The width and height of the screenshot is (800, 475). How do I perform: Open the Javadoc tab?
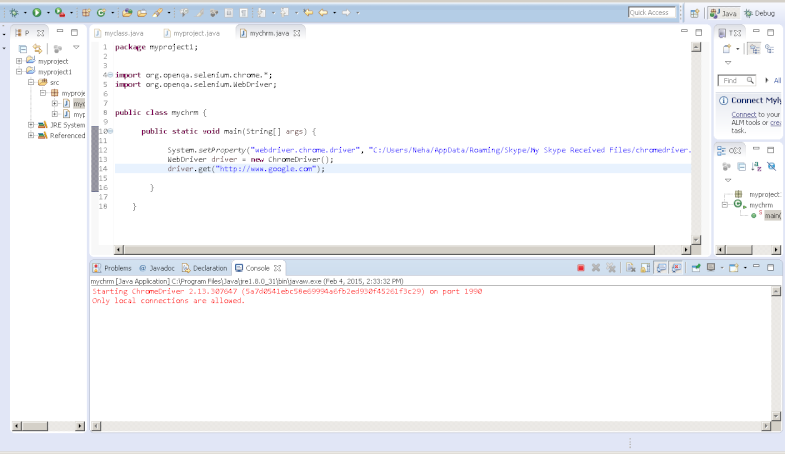157,268
